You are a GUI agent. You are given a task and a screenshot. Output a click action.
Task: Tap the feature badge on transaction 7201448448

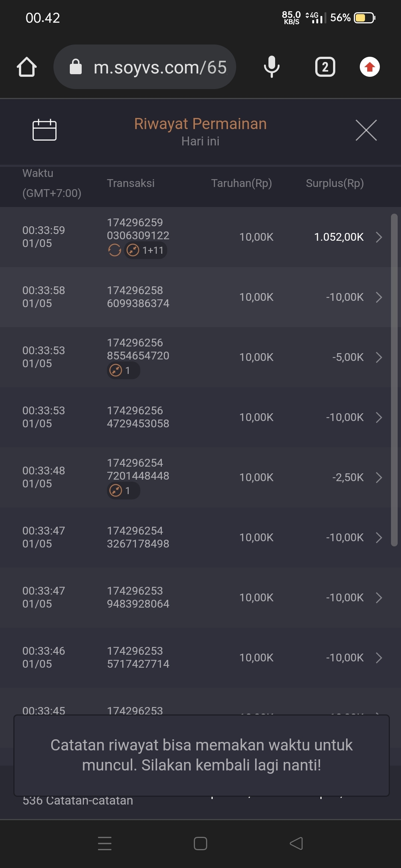[123, 491]
